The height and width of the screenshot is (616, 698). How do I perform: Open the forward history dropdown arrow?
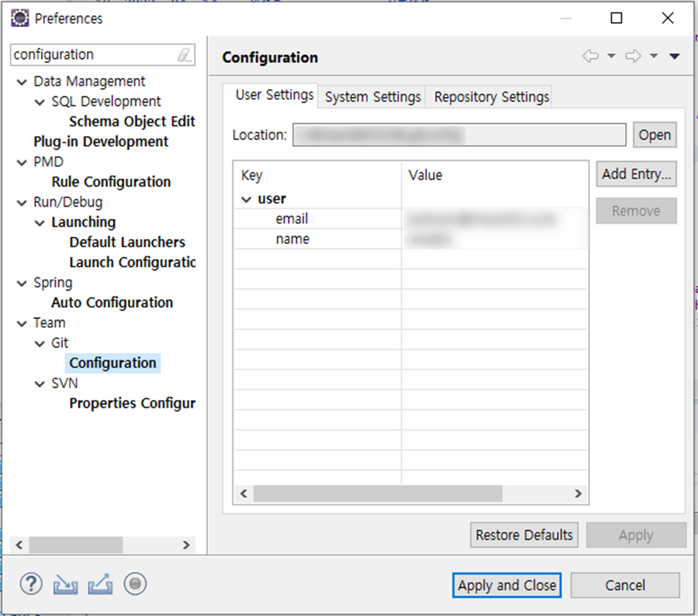click(654, 56)
